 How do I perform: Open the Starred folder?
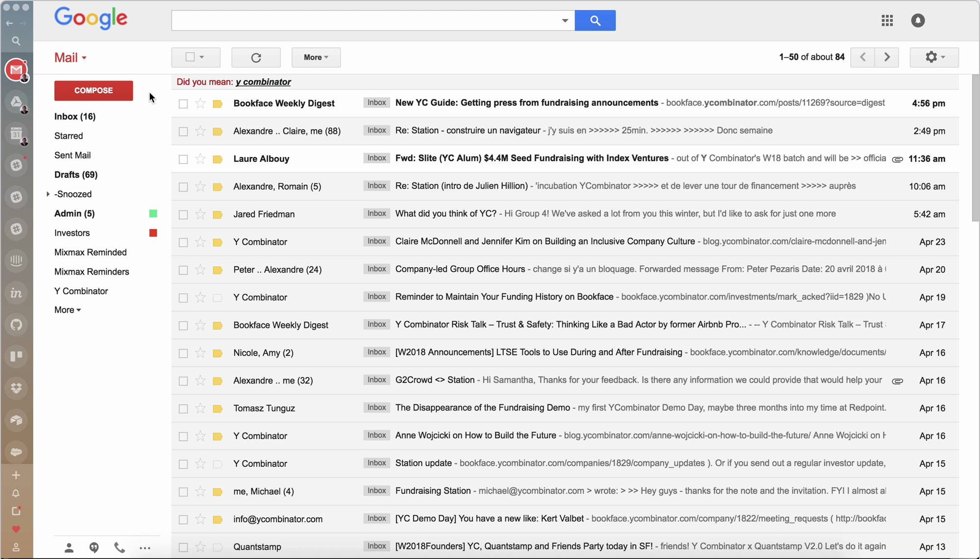point(69,136)
